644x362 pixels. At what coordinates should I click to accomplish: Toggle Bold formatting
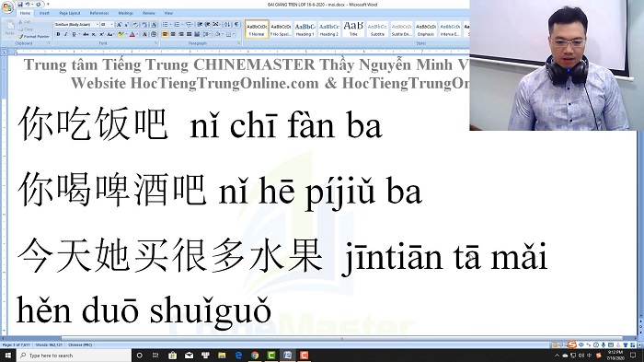tap(58, 34)
